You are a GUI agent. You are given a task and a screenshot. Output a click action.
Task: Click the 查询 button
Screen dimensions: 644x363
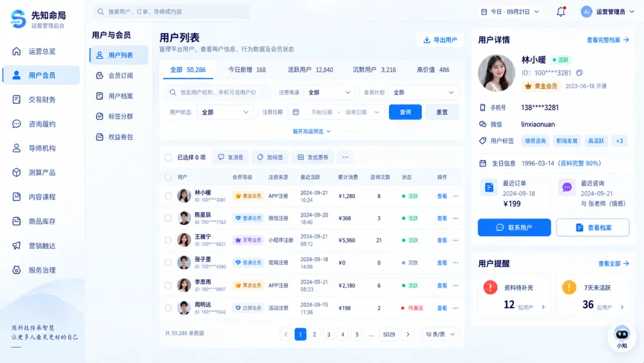coord(405,112)
